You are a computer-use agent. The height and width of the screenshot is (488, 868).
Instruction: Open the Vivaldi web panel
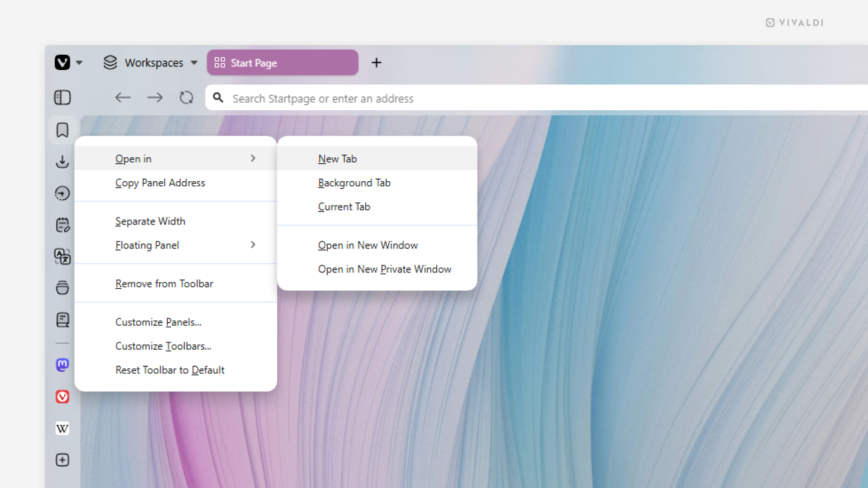coord(62,397)
